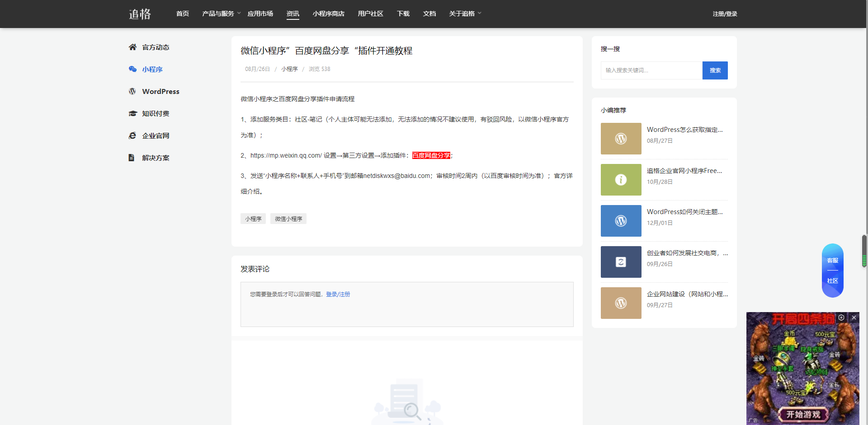Open the 企业网站建设 article thumbnail
This screenshot has height=425, width=868.
point(621,303)
